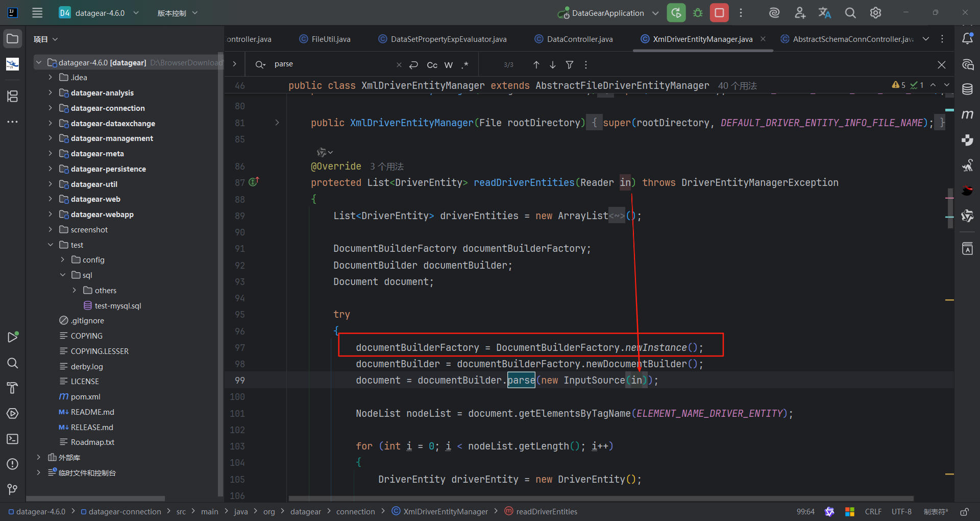
Task: Stop the running application
Action: (719, 13)
